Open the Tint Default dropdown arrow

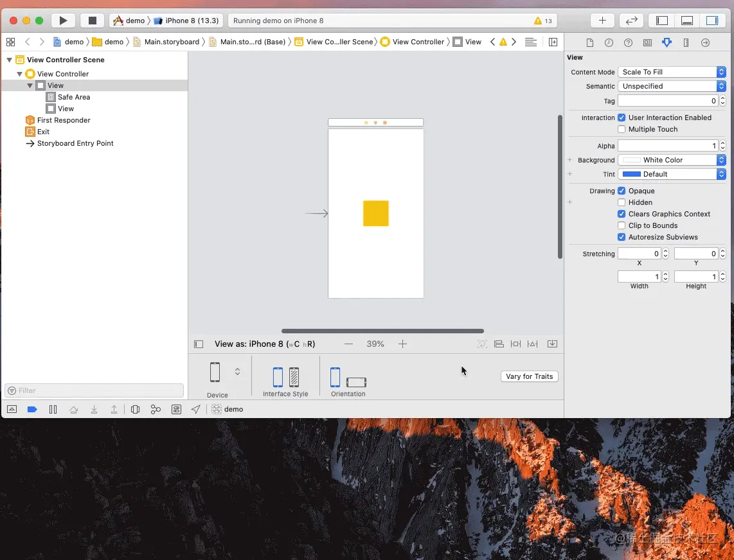pos(721,174)
